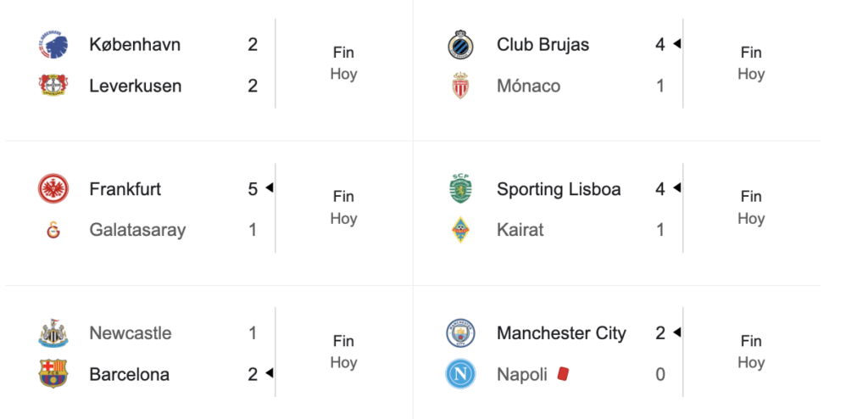Open the Sporting Lisboa team link
868x419 pixels.
559,189
